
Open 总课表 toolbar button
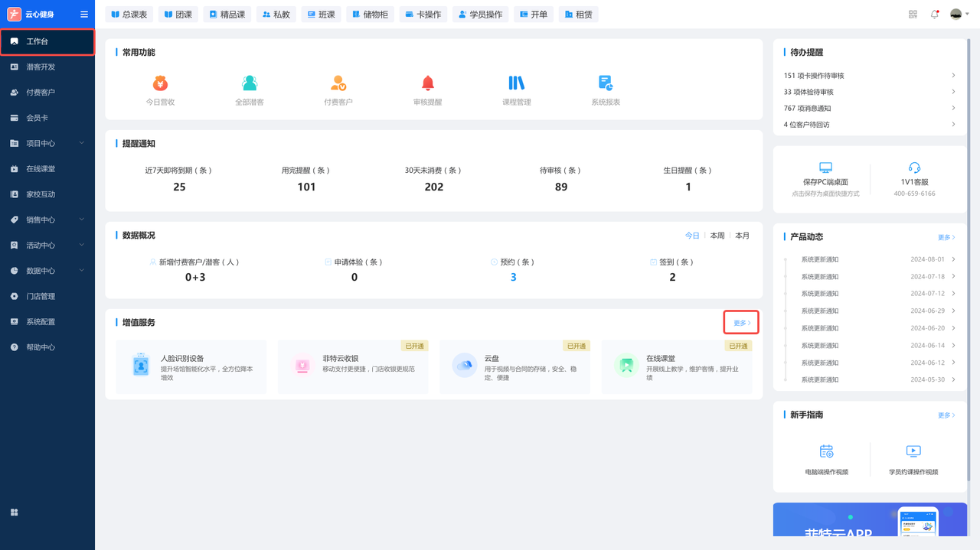(x=130, y=15)
